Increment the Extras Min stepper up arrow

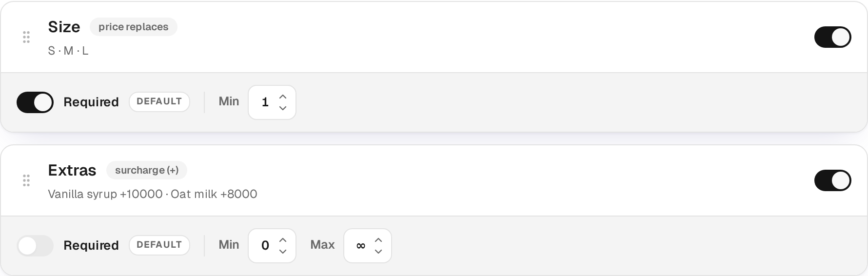tap(283, 240)
